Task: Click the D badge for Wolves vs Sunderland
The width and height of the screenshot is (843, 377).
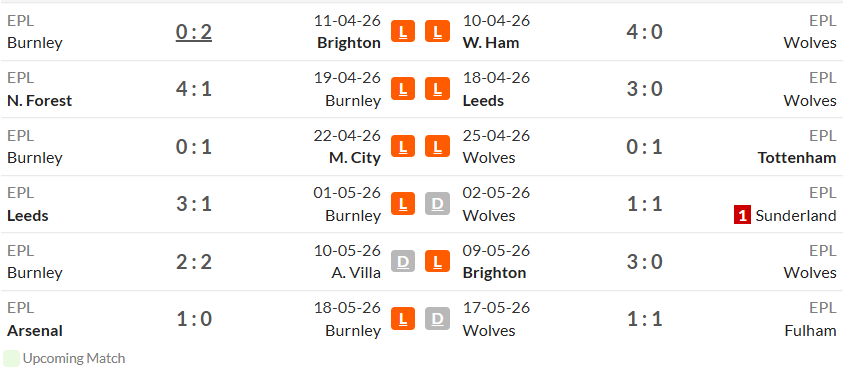Action: pyautogui.click(x=437, y=204)
